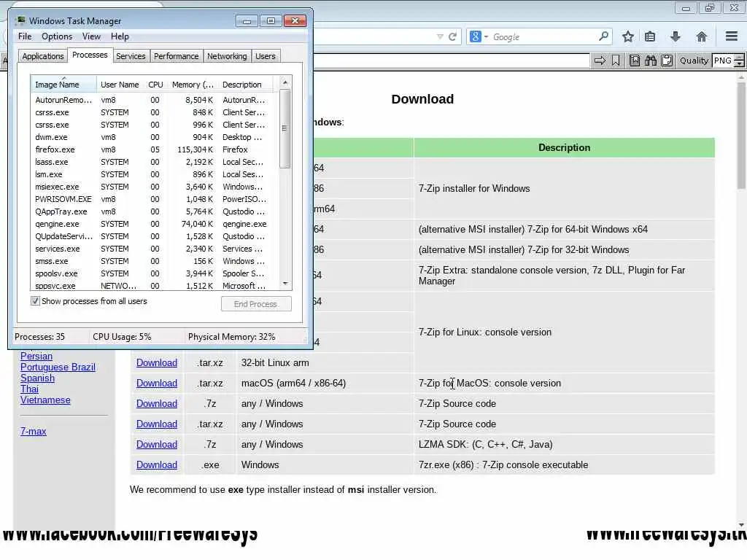Open the Spanish language link

[37, 378]
